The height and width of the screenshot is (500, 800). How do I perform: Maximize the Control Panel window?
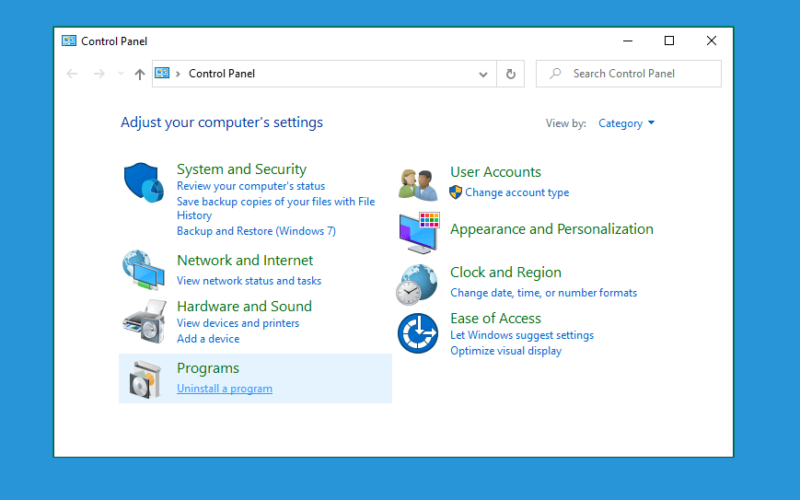point(669,41)
